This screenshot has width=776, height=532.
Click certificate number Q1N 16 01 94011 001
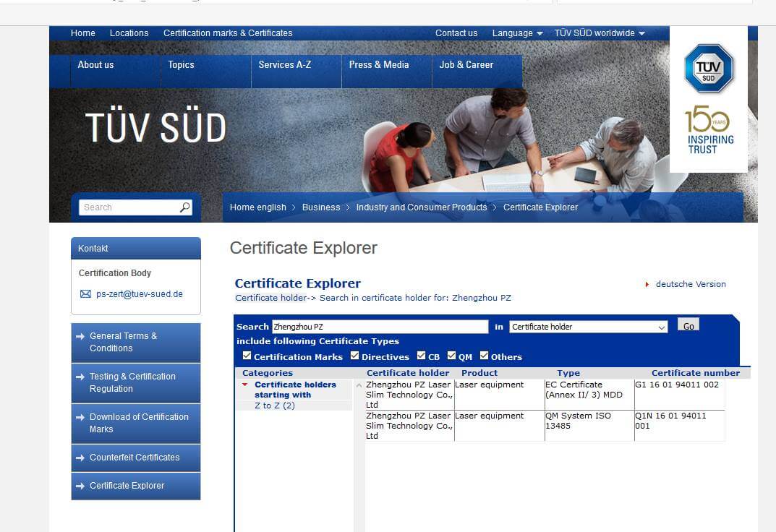(670, 421)
